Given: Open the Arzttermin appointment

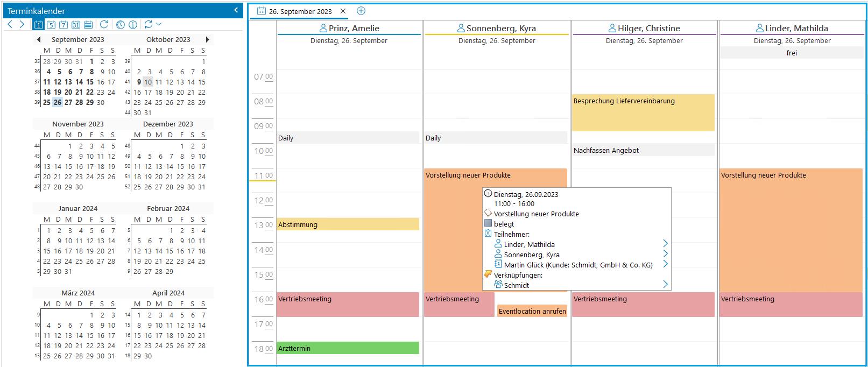Looking at the screenshot, I should pyautogui.click(x=348, y=348).
